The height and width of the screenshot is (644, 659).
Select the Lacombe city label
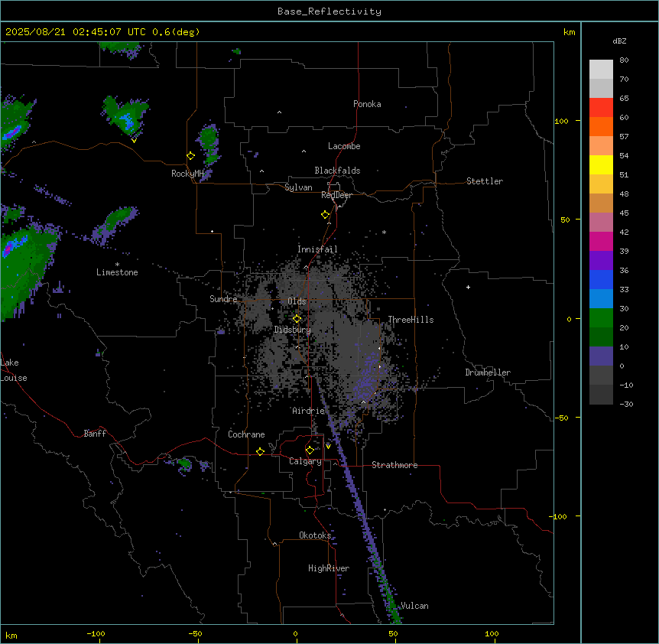(x=344, y=146)
